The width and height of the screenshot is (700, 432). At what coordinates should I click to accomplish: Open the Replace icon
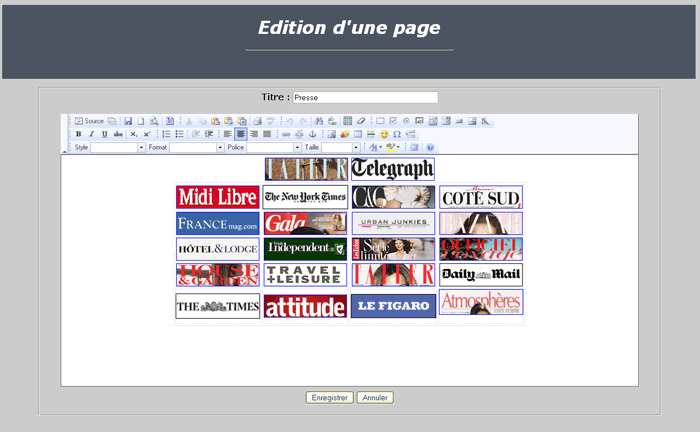click(332, 121)
